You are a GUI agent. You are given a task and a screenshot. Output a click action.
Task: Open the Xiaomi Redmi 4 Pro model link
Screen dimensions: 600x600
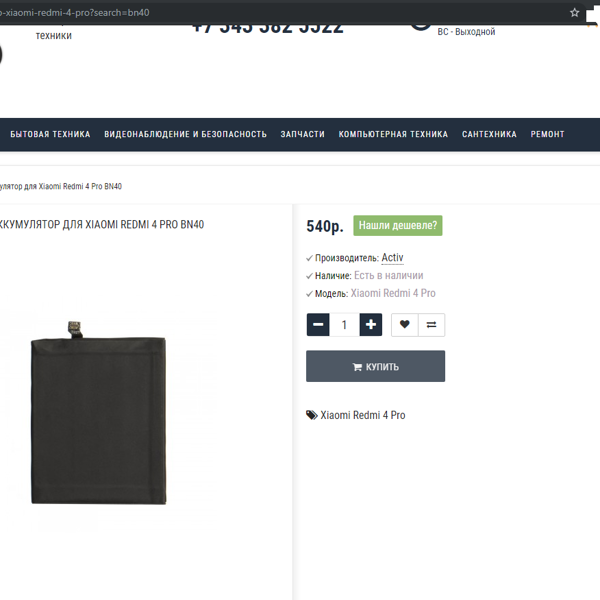pyautogui.click(x=393, y=293)
